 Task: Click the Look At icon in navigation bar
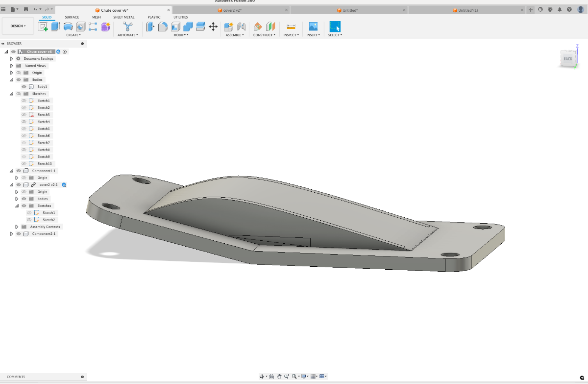(272, 376)
